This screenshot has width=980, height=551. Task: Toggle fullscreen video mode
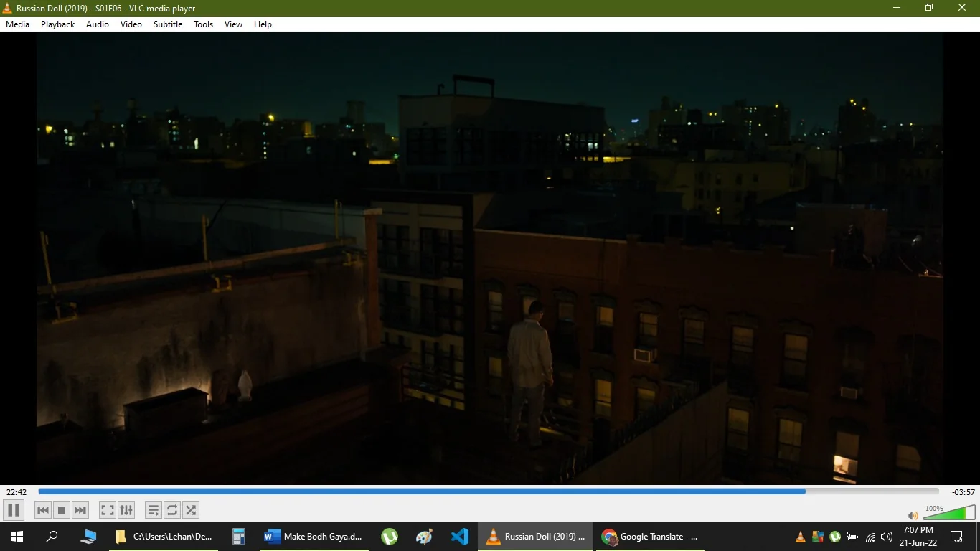click(108, 510)
